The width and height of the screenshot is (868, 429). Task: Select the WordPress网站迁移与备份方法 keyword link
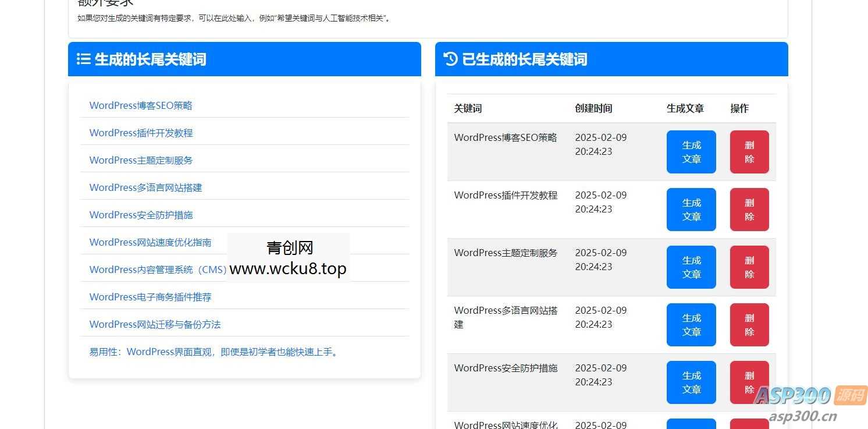pos(155,324)
